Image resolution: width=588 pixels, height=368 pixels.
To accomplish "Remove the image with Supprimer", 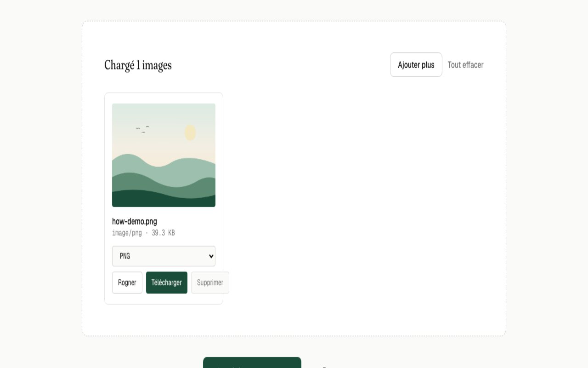I will coord(210,282).
